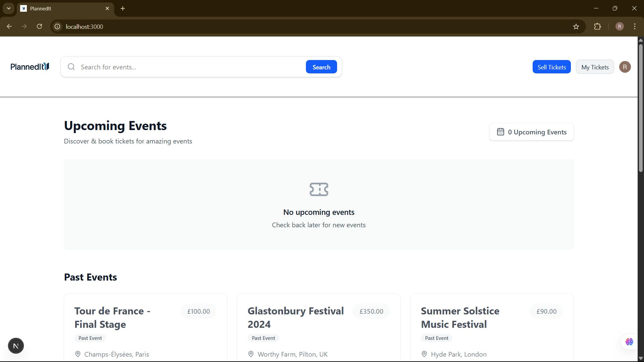The height and width of the screenshot is (362, 644).
Task: Click the Search button
Action: tap(321, 67)
